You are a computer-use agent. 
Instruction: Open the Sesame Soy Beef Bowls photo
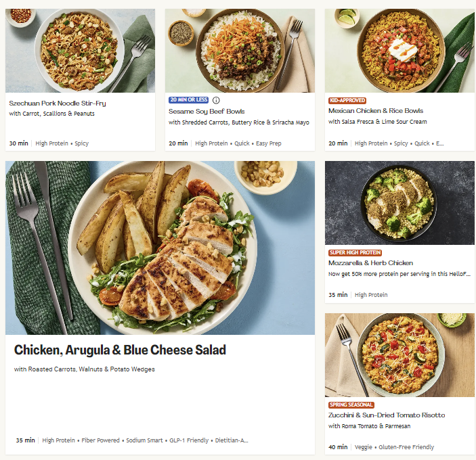click(240, 51)
